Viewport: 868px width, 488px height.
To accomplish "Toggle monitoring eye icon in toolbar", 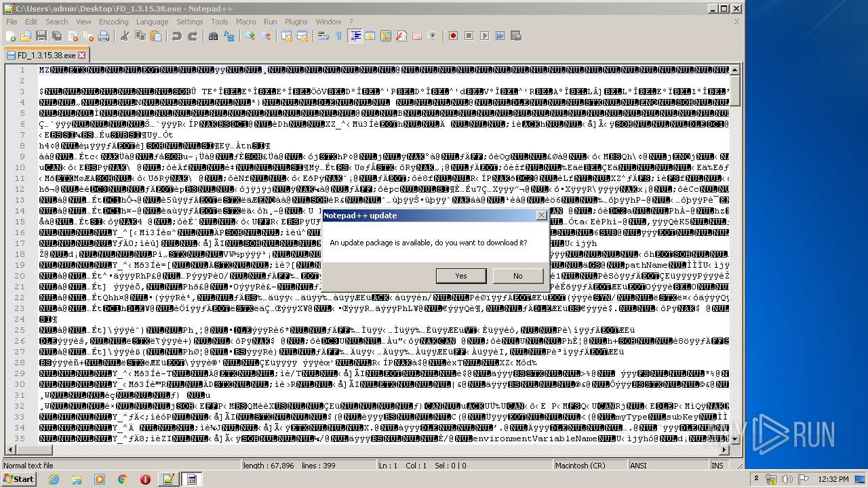I will 433,36.
